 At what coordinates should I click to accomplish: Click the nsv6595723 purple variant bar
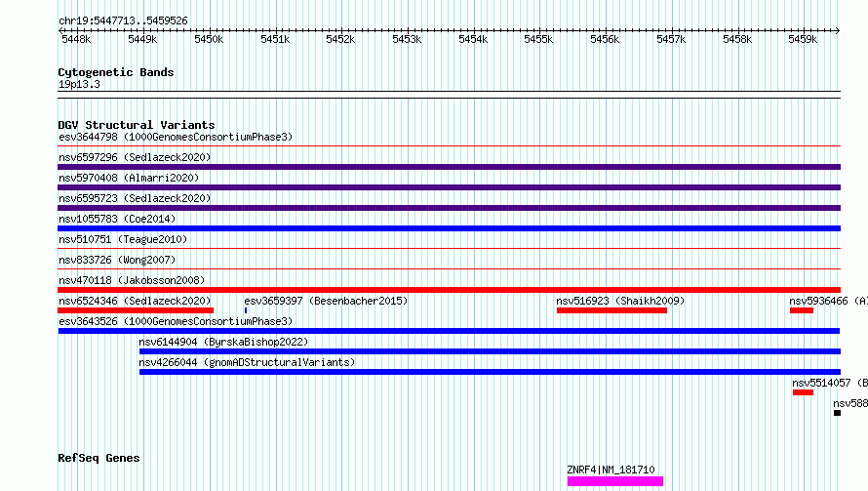pyautogui.click(x=449, y=208)
